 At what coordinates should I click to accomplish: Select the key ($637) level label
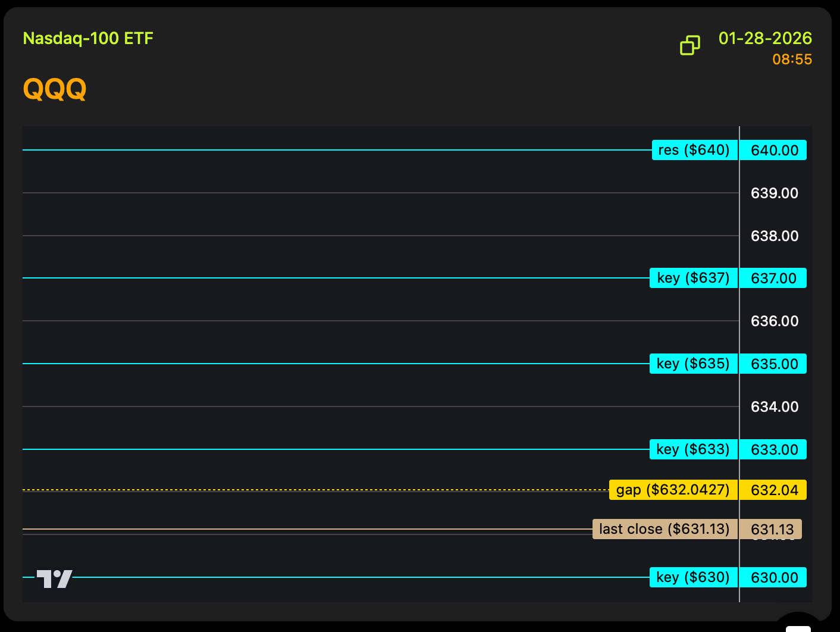click(694, 278)
